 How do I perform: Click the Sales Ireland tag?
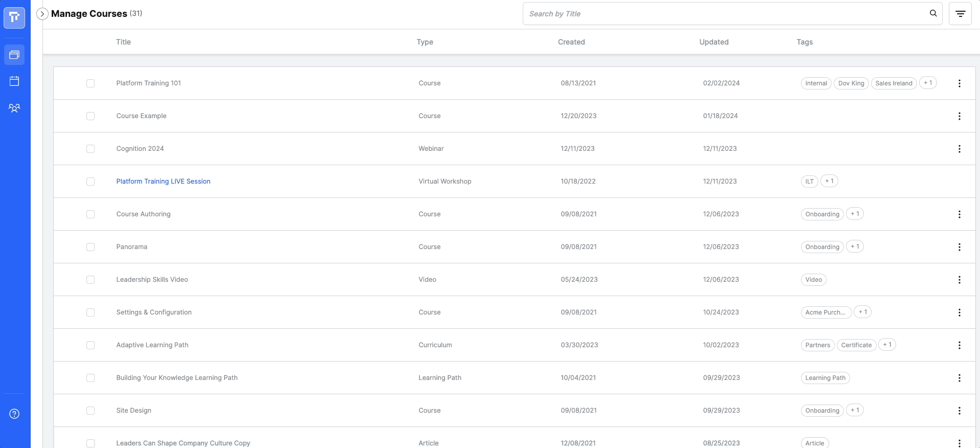pos(894,83)
